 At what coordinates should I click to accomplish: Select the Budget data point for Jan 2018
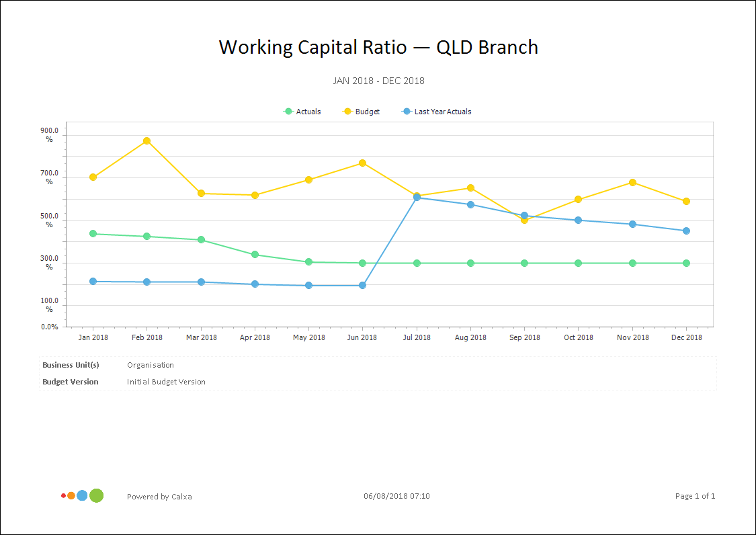click(x=93, y=177)
